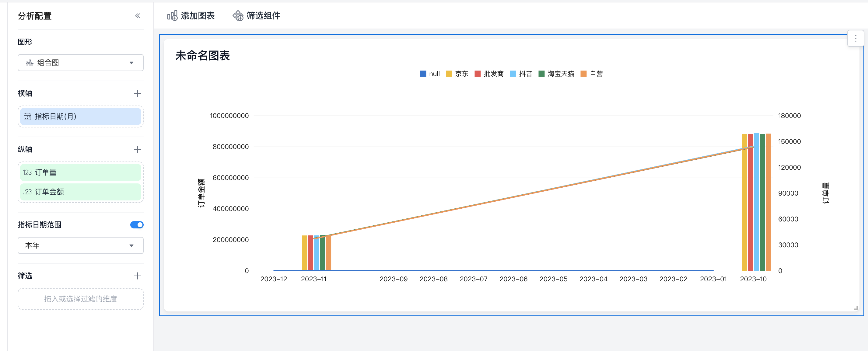The height and width of the screenshot is (351, 868).
Task: Open the 组合图 chart type dropdown
Action: 81,63
